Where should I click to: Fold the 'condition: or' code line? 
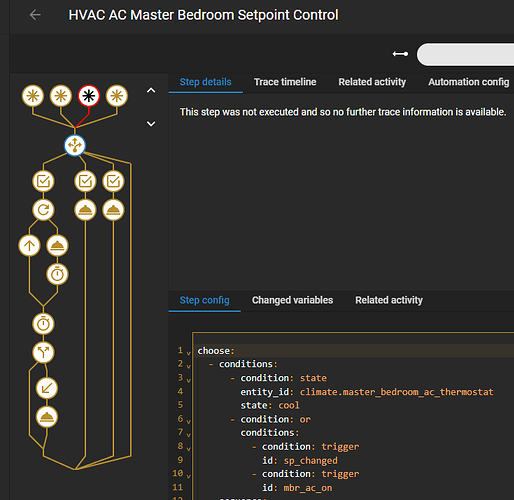188,421
